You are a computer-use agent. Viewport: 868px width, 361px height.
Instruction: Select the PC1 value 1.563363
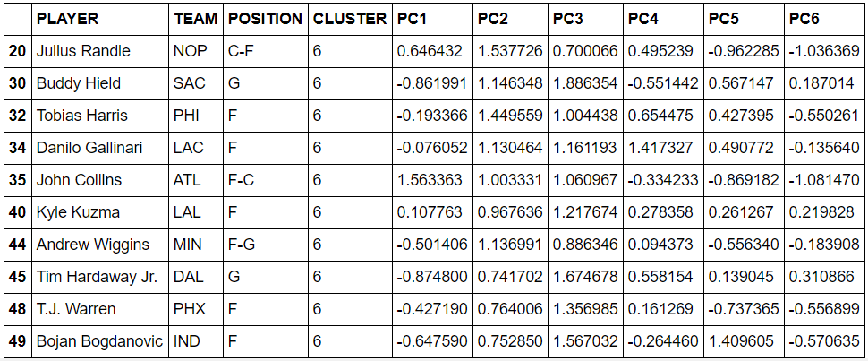[x=432, y=180]
